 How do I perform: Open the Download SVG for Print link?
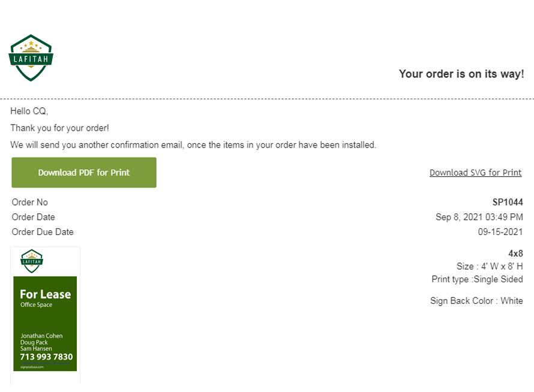475,173
